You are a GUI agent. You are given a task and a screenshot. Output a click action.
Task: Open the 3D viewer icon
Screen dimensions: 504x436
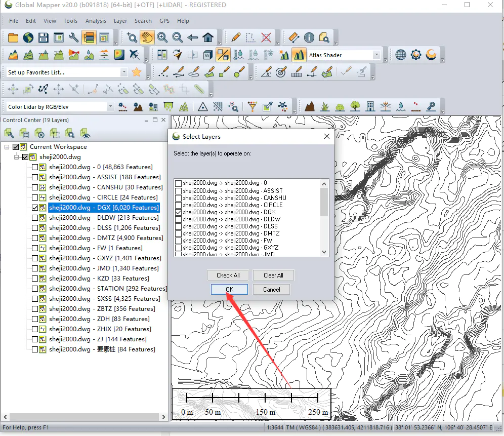point(208,55)
